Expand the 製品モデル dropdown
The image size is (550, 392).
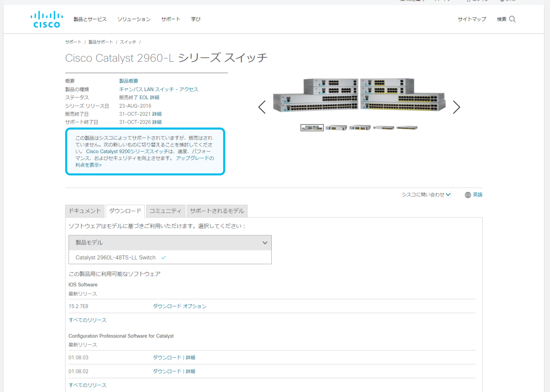tap(170, 243)
